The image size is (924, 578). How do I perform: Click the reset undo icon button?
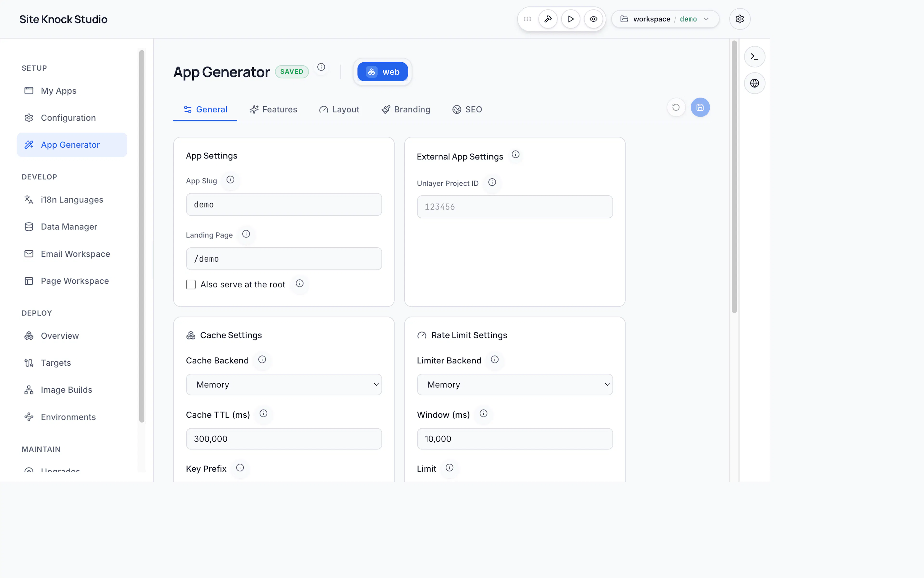tap(676, 107)
